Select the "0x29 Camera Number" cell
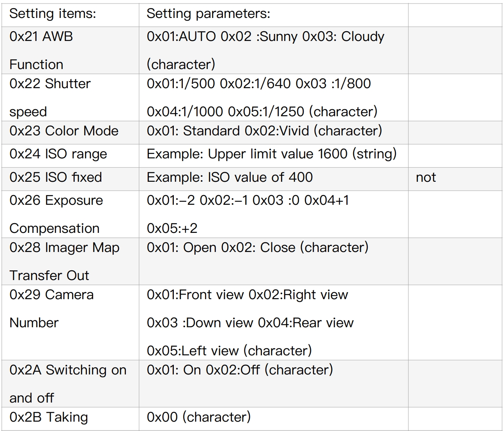Image resolution: width=504 pixels, height=431 pixels. 51,309
